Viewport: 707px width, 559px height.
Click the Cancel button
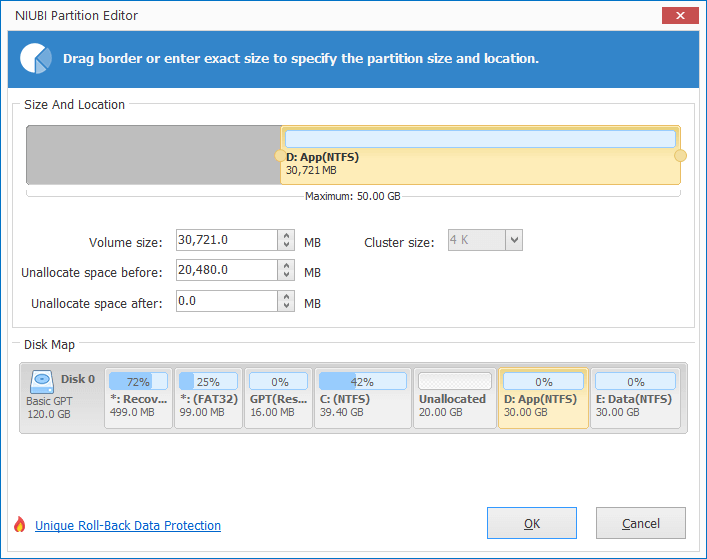[641, 523]
